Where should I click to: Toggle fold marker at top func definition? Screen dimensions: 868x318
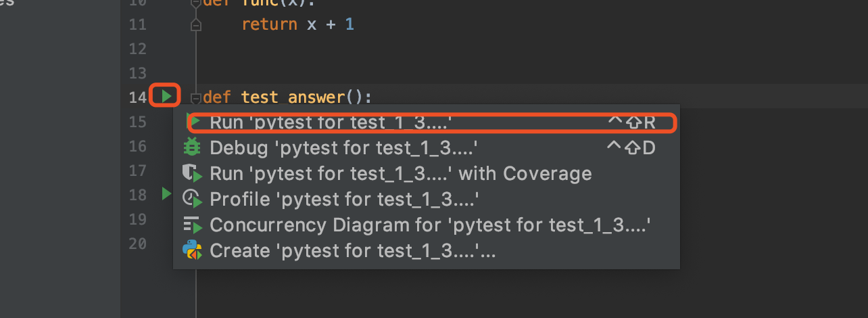tap(195, 3)
